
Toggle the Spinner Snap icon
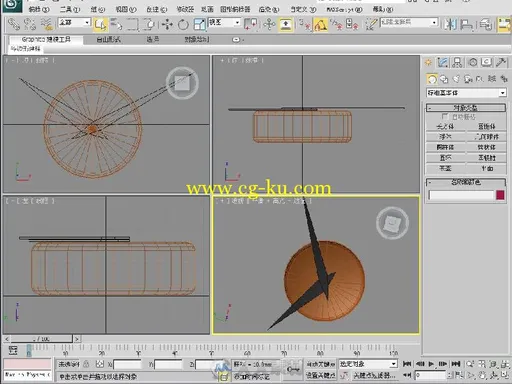352,24
